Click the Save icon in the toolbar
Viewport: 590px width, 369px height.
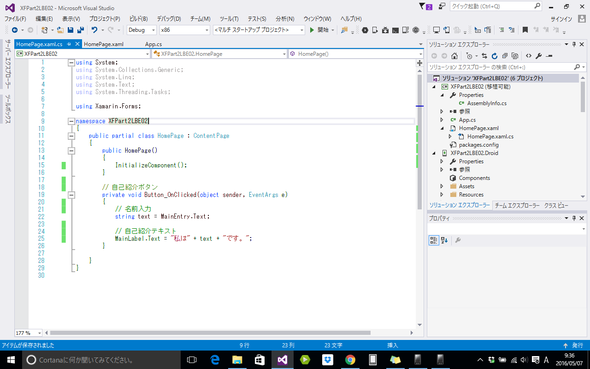pyautogui.click(x=70, y=30)
